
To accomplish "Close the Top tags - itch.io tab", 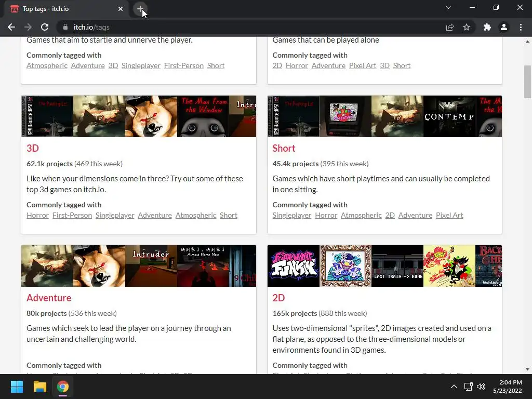I will (x=121, y=9).
